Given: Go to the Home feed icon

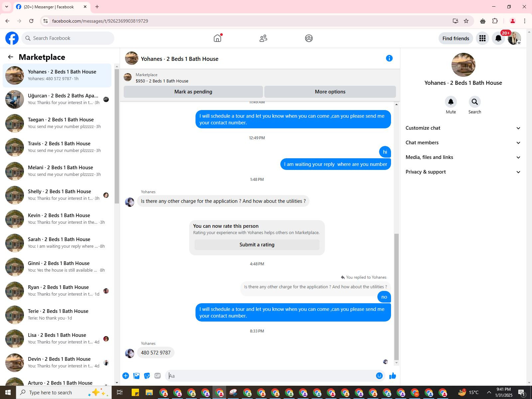Looking at the screenshot, I should [217, 38].
